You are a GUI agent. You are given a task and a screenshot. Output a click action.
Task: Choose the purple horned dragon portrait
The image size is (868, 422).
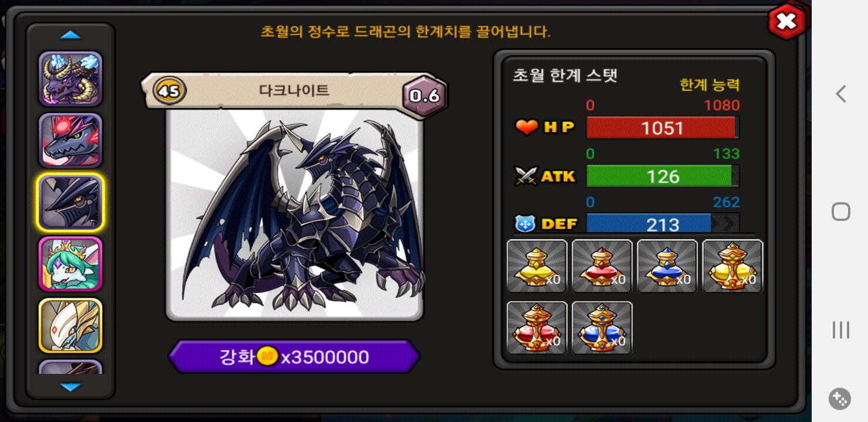tap(70, 79)
